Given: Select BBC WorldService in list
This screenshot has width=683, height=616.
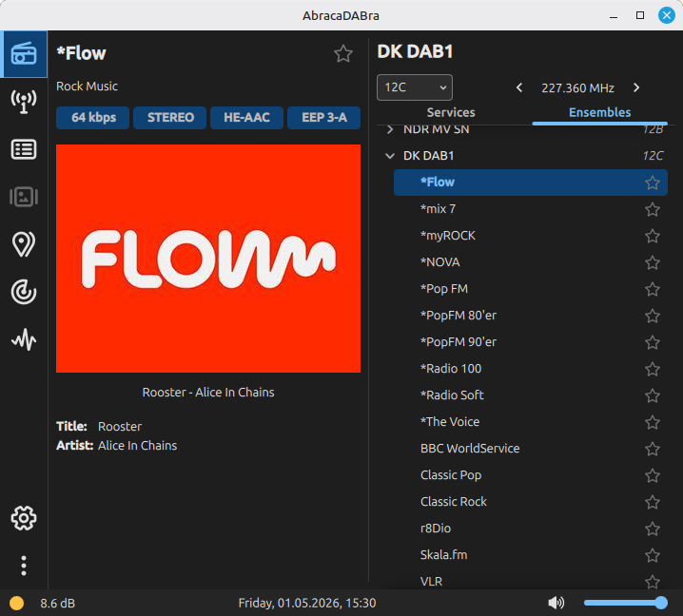Looking at the screenshot, I should (x=531, y=449).
